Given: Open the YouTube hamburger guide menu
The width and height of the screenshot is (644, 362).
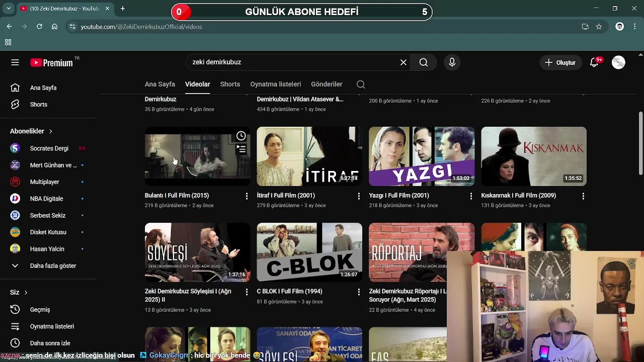Looking at the screenshot, I should [15, 62].
